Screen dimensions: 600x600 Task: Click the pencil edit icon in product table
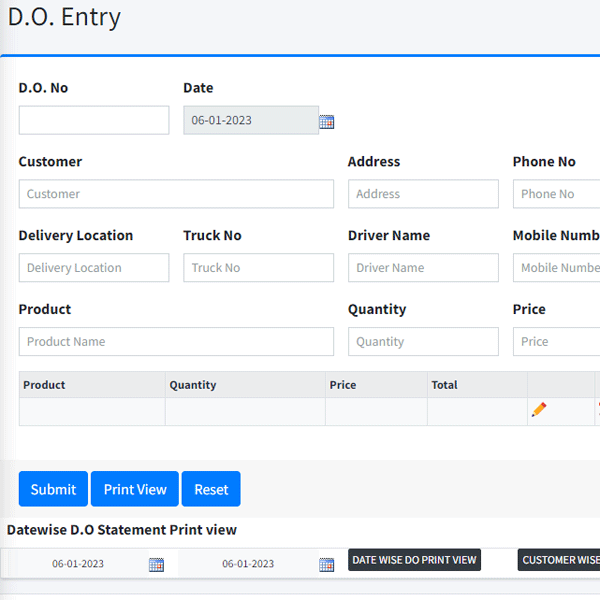(x=539, y=409)
